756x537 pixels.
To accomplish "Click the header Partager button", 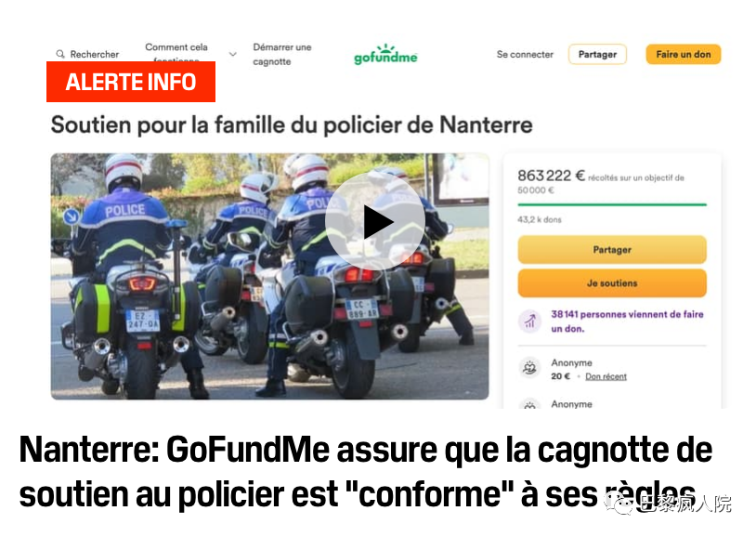I will click(x=597, y=54).
